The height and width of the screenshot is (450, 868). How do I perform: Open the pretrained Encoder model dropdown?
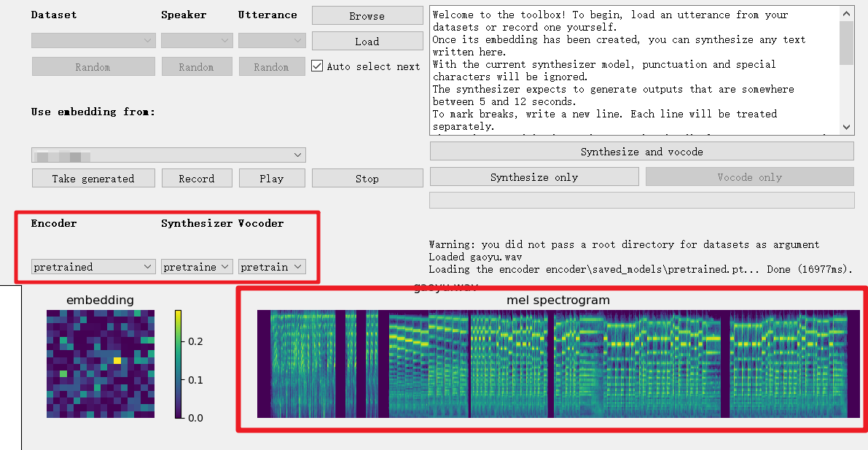(93, 266)
